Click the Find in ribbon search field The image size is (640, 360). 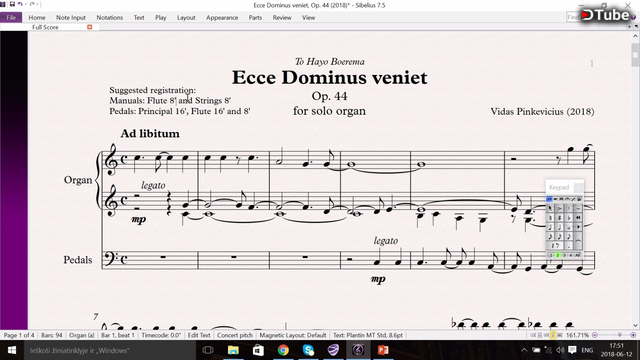[x=572, y=17]
